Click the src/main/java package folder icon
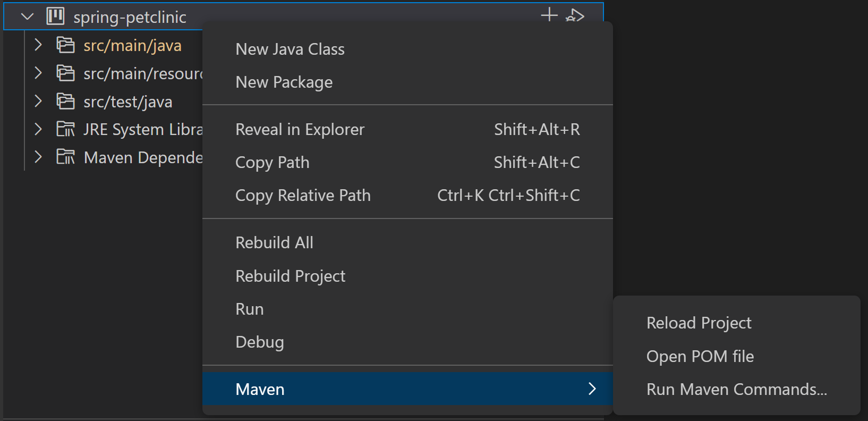The height and width of the screenshot is (421, 868). [66, 45]
